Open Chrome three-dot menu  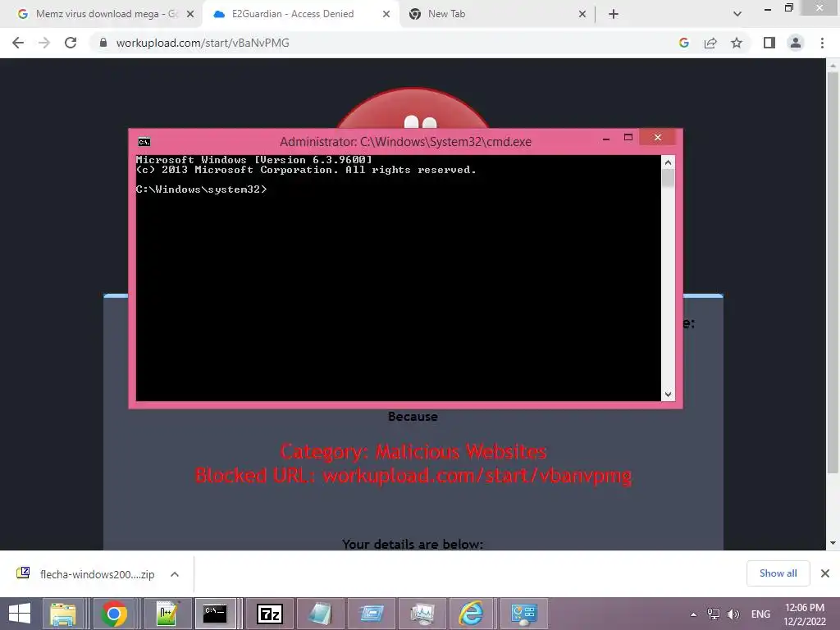tap(822, 43)
